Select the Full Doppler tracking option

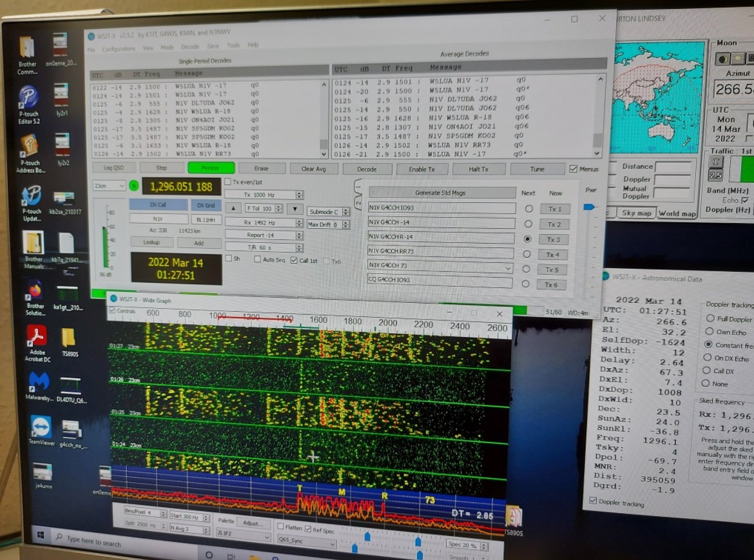click(x=710, y=318)
